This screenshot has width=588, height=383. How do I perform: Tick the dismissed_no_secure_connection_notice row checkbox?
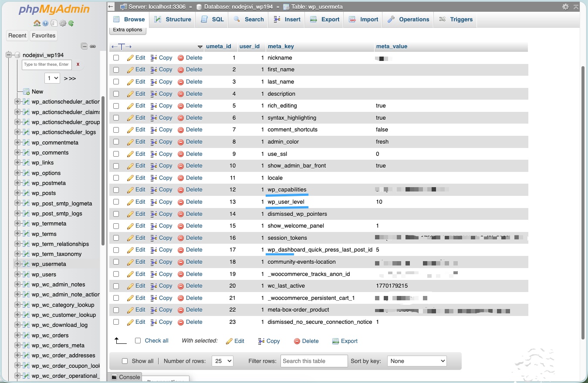point(116,322)
